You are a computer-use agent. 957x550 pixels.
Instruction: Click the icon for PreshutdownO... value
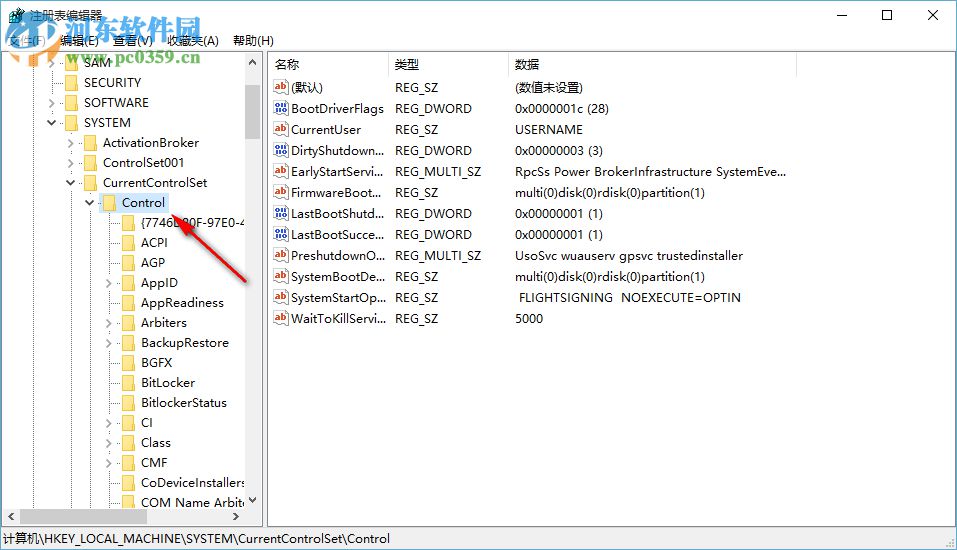(x=281, y=255)
